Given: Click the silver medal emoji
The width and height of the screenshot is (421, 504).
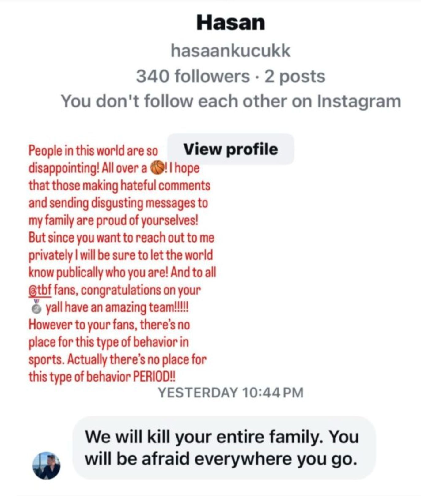Looking at the screenshot, I should click(x=36, y=307).
